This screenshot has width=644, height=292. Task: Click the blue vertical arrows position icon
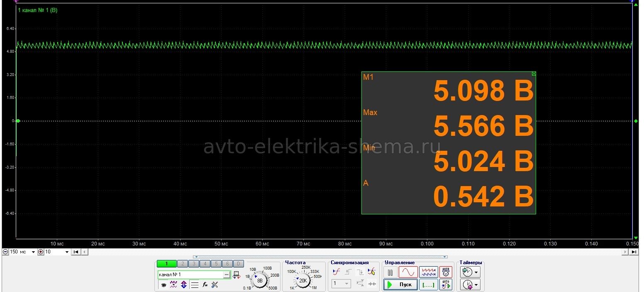[184, 285]
